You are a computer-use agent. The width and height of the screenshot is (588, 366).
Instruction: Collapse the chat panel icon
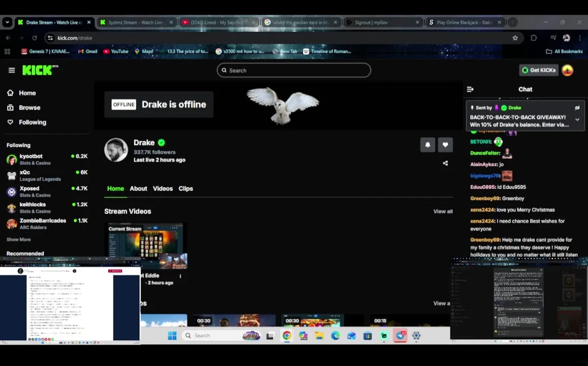click(470, 89)
